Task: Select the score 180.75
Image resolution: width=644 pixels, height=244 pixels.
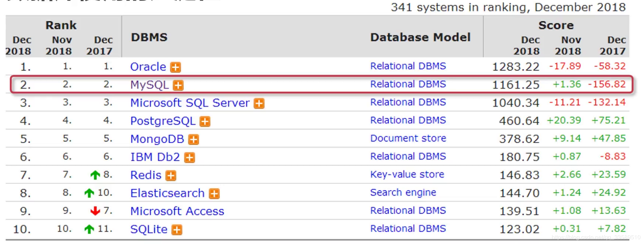Action: [519, 157]
